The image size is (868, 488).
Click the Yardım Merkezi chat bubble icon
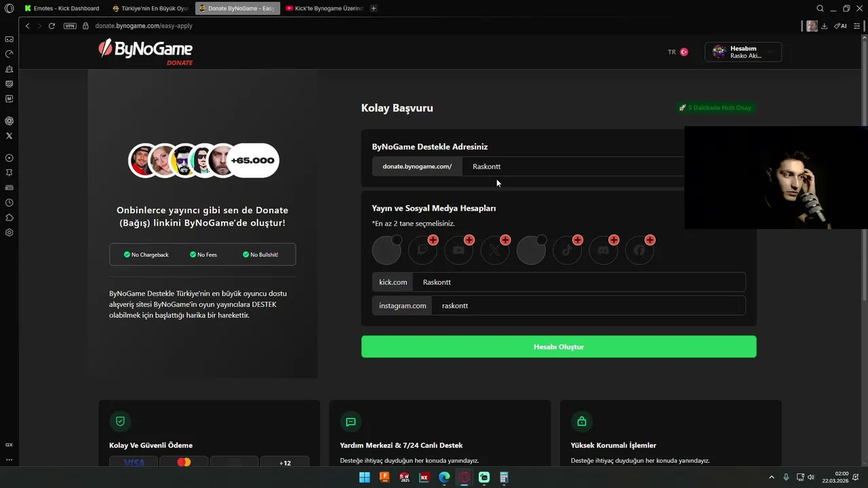pyautogui.click(x=351, y=422)
